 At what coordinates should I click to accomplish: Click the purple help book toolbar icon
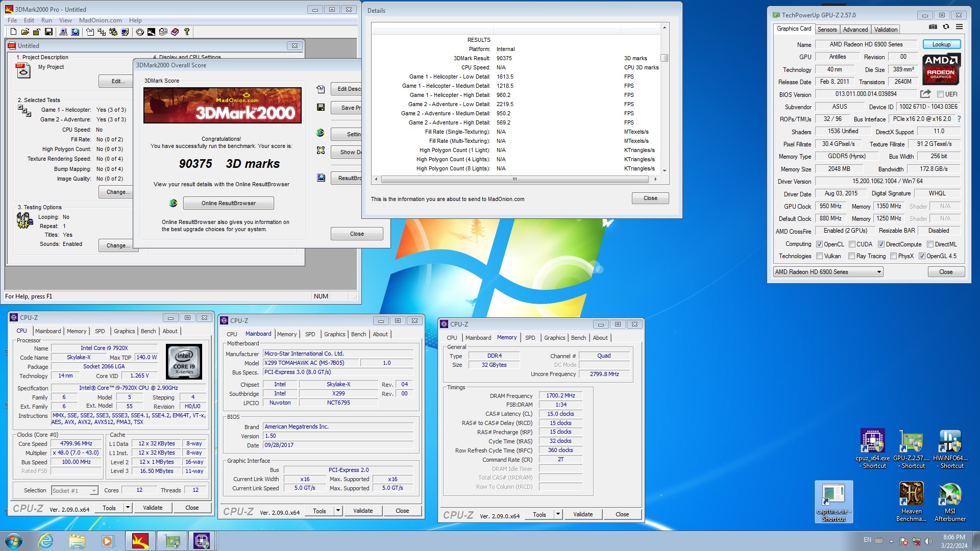tap(175, 32)
